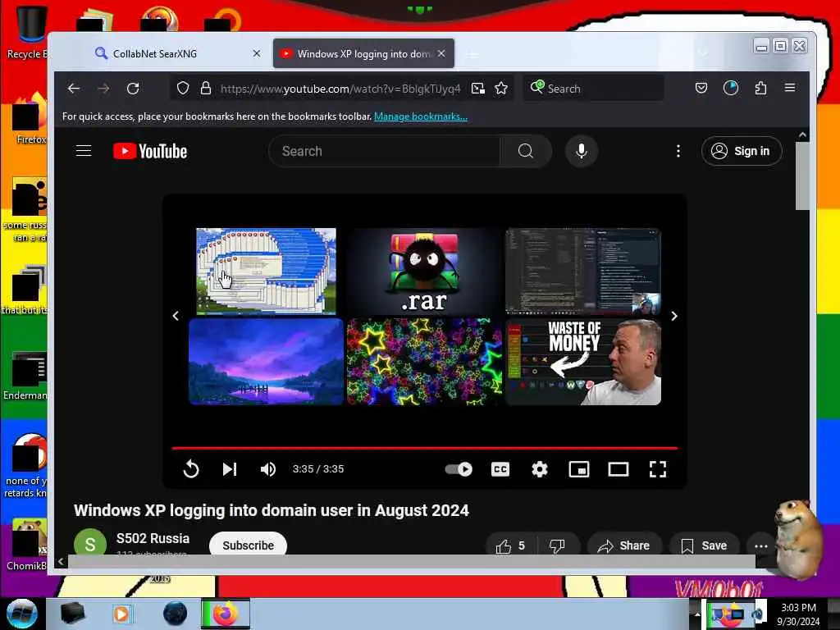The image size is (840, 630).
Task: Open the purple lake landscape video
Action: pos(267,362)
